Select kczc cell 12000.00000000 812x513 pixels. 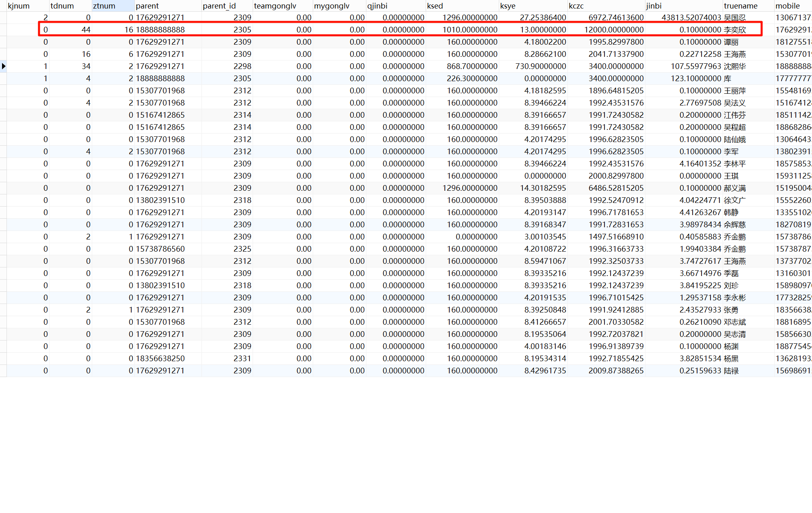pos(614,30)
